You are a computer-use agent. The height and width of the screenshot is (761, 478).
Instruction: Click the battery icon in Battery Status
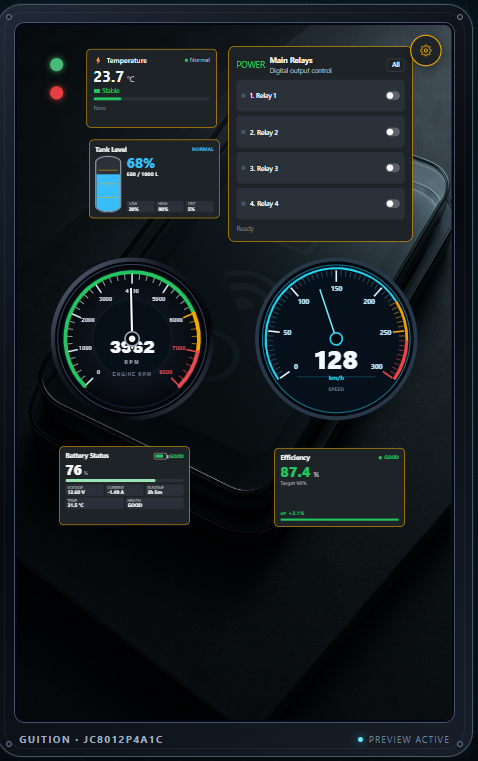160,456
